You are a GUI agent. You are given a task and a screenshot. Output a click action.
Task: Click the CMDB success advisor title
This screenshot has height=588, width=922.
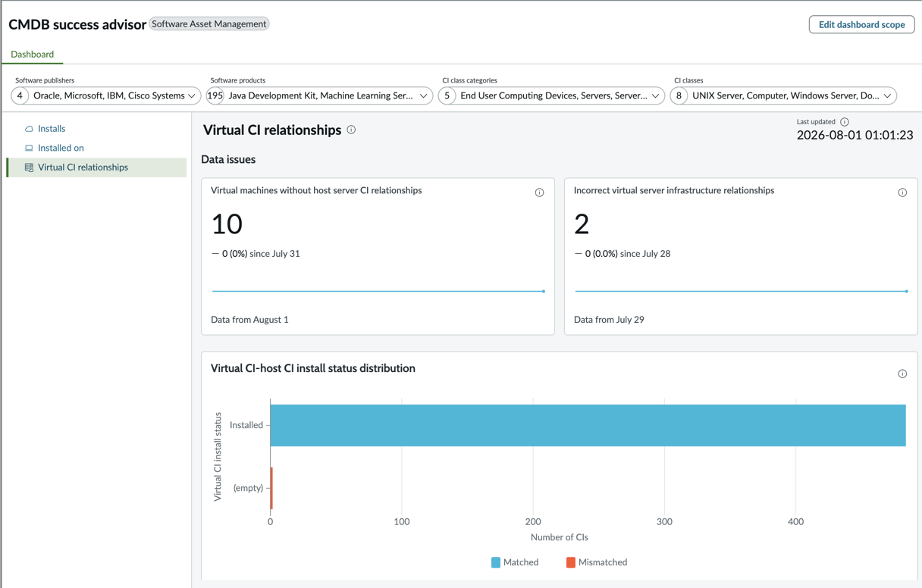(x=77, y=24)
